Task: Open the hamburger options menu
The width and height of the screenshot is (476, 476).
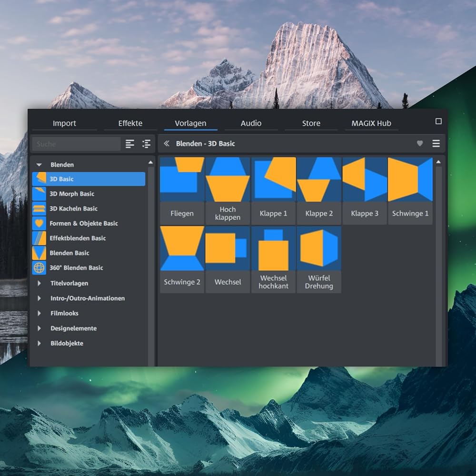Action: [436, 143]
